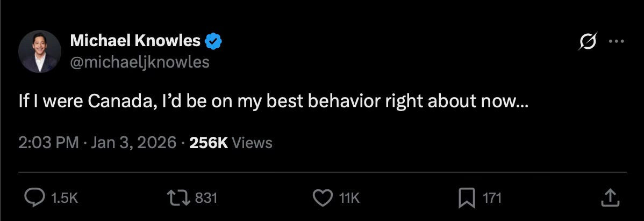Click the Michael Knowles display name
This screenshot has width=644, height=221.
click(x=135, y=40)
